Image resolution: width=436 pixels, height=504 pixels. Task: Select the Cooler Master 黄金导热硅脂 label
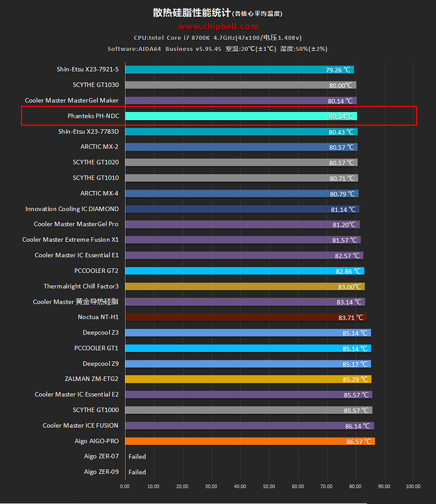(x=76, y=302)
